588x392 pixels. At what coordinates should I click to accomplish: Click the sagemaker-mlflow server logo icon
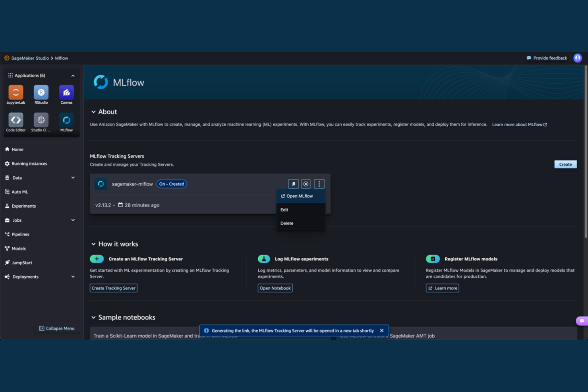pyautogui.click(x=101, y=184)
